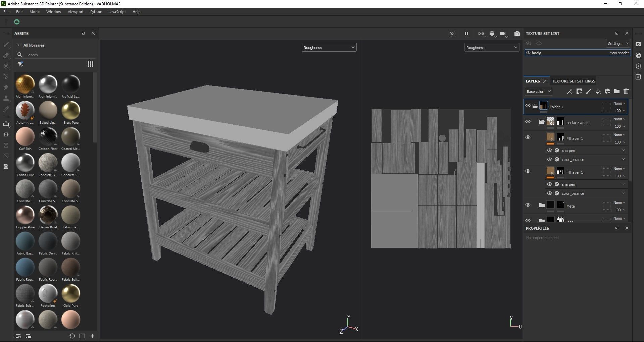Close the Layers tab
The width and height of the screenshot is (644, 342).
[545, 81]
